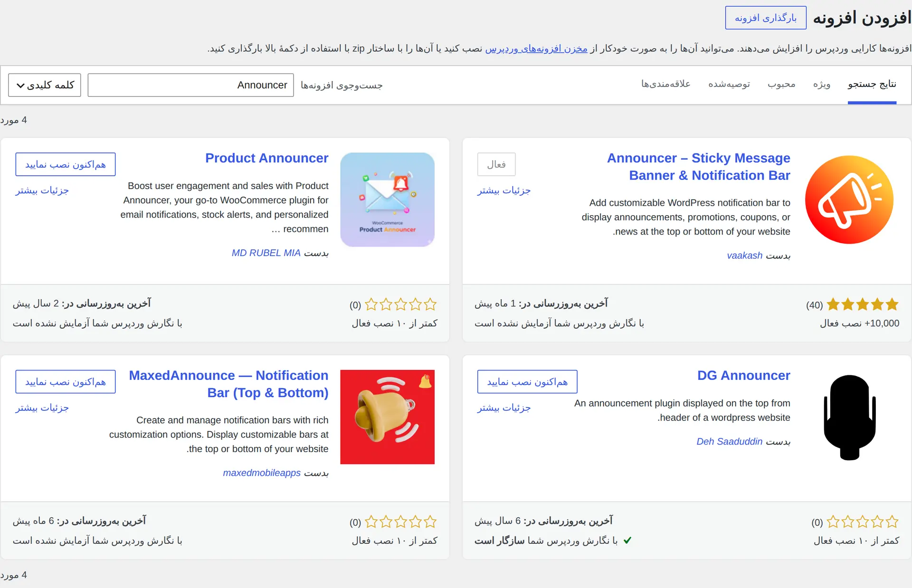
Task: Install DG Announcer with 'هم‌اکنون نصب نمایید'
Action: [527, 382]
